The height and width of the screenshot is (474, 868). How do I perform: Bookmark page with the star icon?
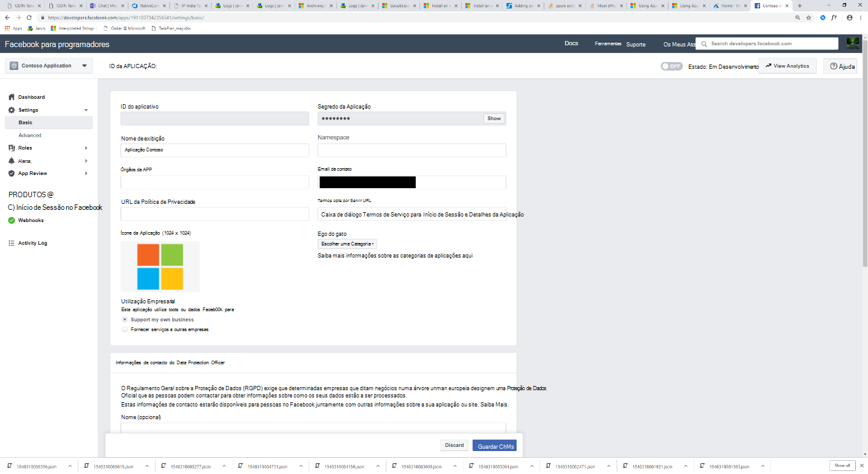click(x=809, y=17)
